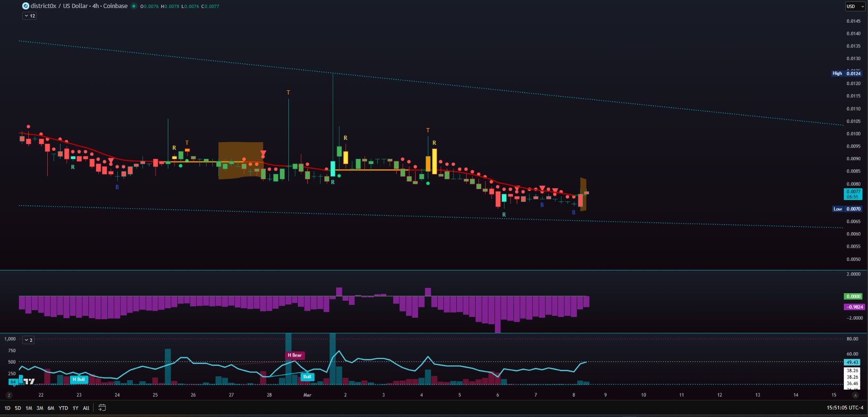Screen dimensions: 868x417
Task: Click the TradingView logo in the lower pane
Action: pyautogui.click(x=29, y=382)
